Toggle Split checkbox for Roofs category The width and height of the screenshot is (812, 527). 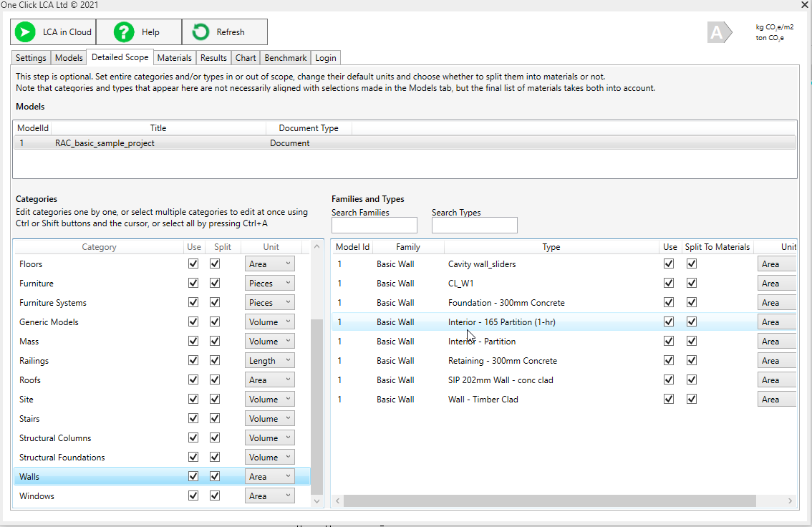coord(215,380)
